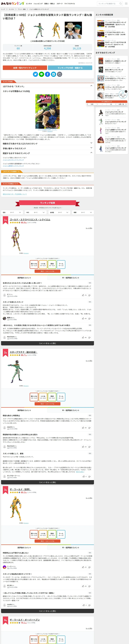The width and height of the screenshot is (129, 644).
Task: Open ジョジョ最強キャラランキング link in article
Action: pos(13,166)
